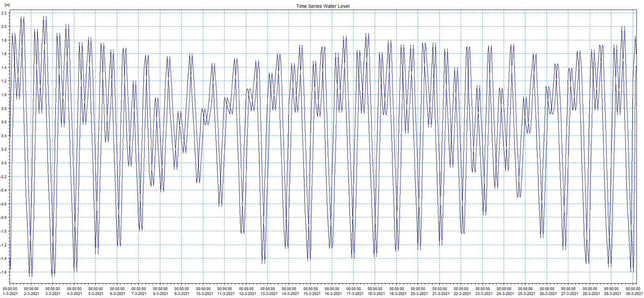644x298 pixels.
Task: Select the 1.0 y-axis tick label
Action: click(4, 95)
